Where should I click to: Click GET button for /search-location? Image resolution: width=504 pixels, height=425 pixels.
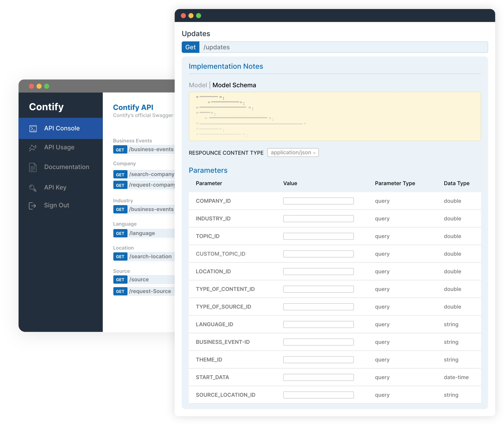pyautogui.click(x=120, y=257)
